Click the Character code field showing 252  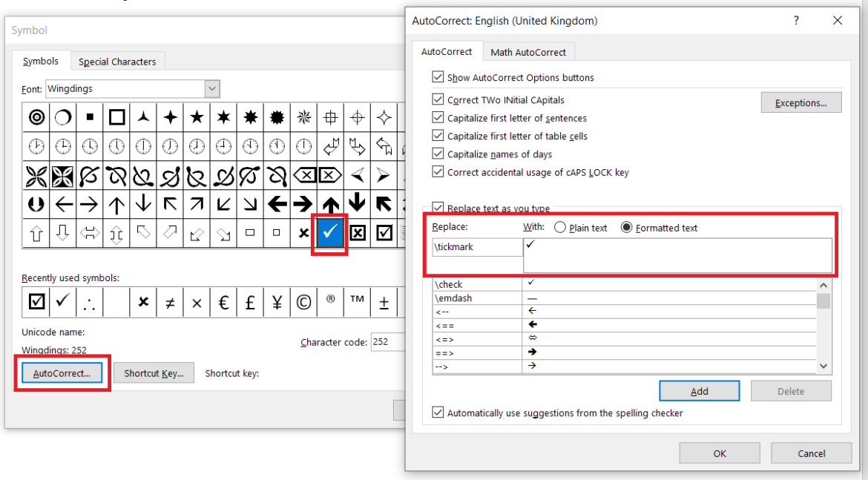click(x=387, y=342)
